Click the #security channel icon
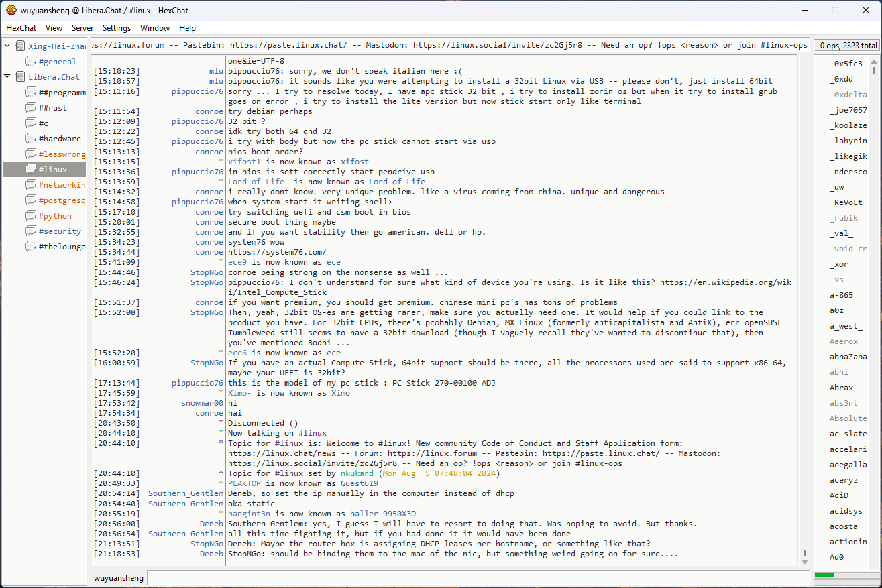 tap(31, 231)
